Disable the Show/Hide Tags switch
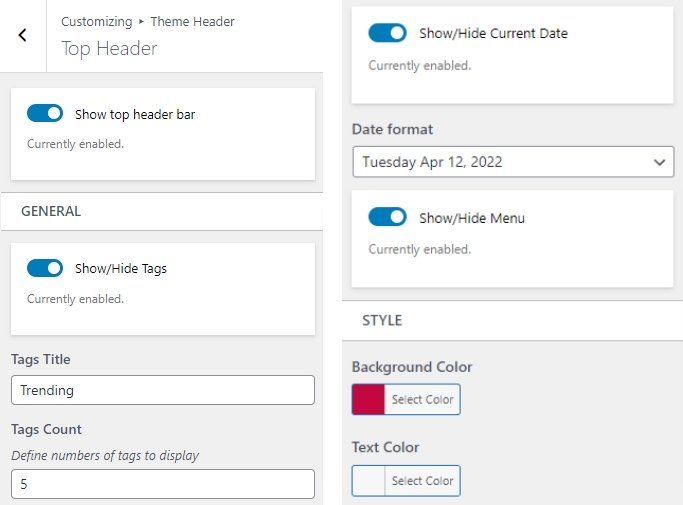Image resolution: width=683 pixels, height=505 pixels. (x=45, y=268)
